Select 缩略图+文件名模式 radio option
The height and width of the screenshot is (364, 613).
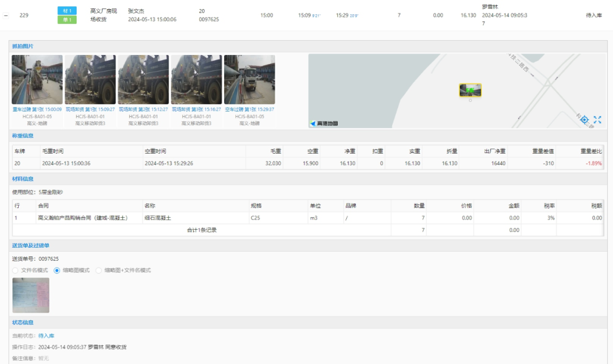point(99,270)
